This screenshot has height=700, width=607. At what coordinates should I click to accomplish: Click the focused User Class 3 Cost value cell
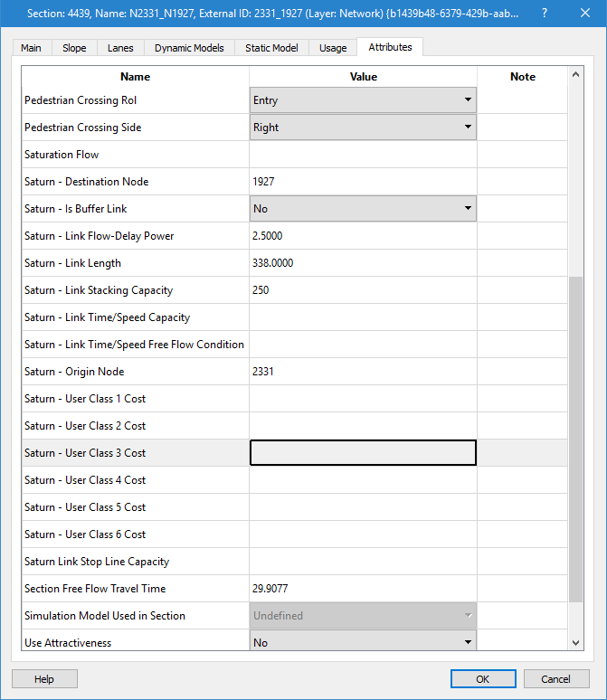(x=363, y=453)
